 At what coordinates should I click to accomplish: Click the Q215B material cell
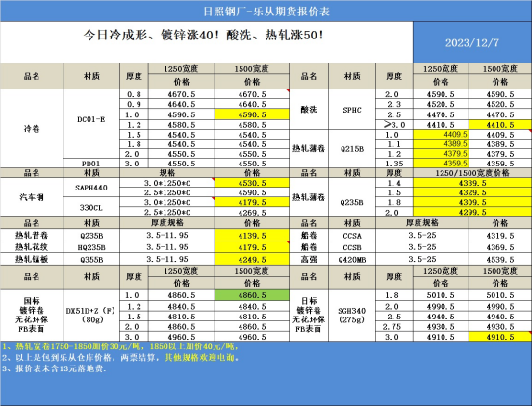(352, 148)
